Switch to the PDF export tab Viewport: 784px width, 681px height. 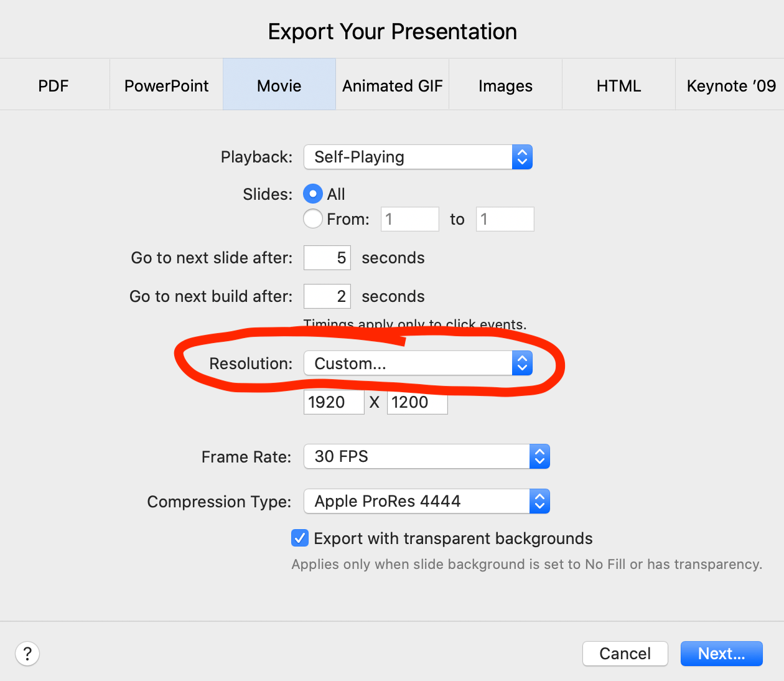54,85
